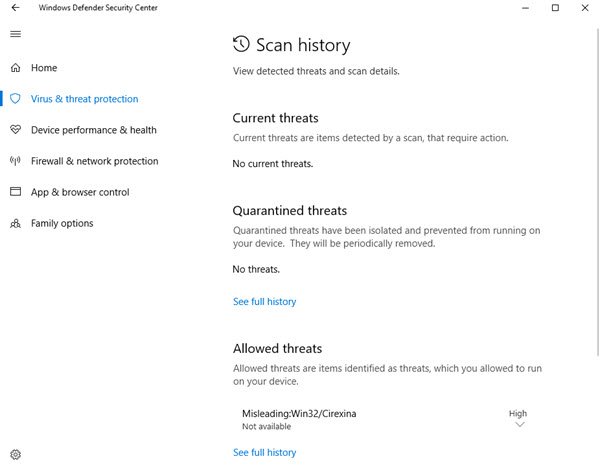Select the Misleading:Win32/Cirexina threat entry
The width and height of the screenshot is (600, 474).
point(300,413)
